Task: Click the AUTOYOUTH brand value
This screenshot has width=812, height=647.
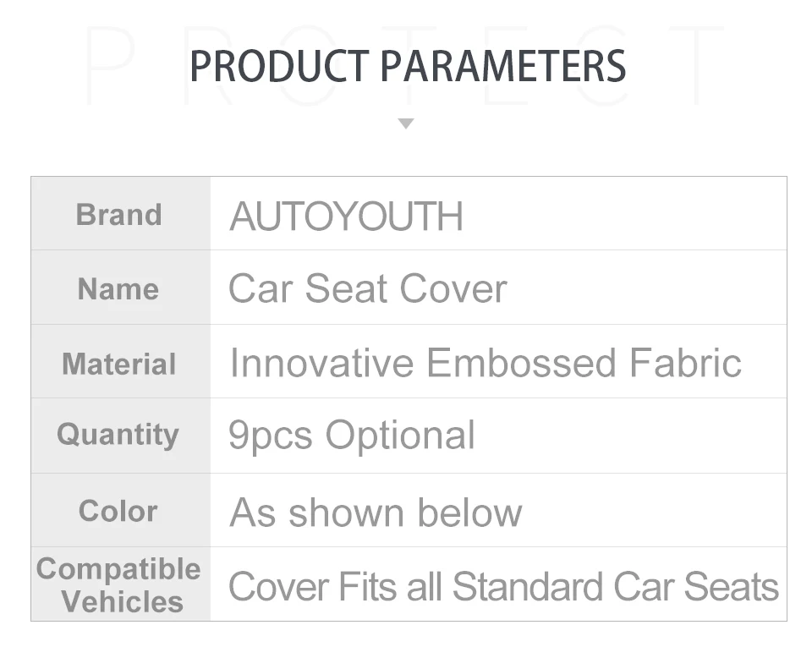Action: [346, 217]
